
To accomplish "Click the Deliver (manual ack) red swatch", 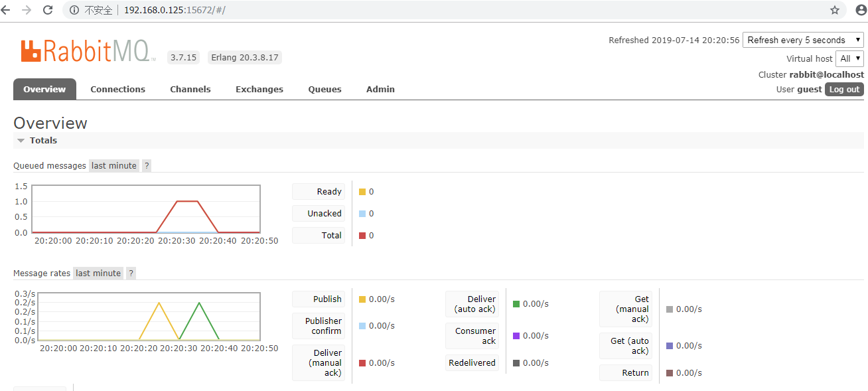I will pyautogui.click(x=362, y=363).
